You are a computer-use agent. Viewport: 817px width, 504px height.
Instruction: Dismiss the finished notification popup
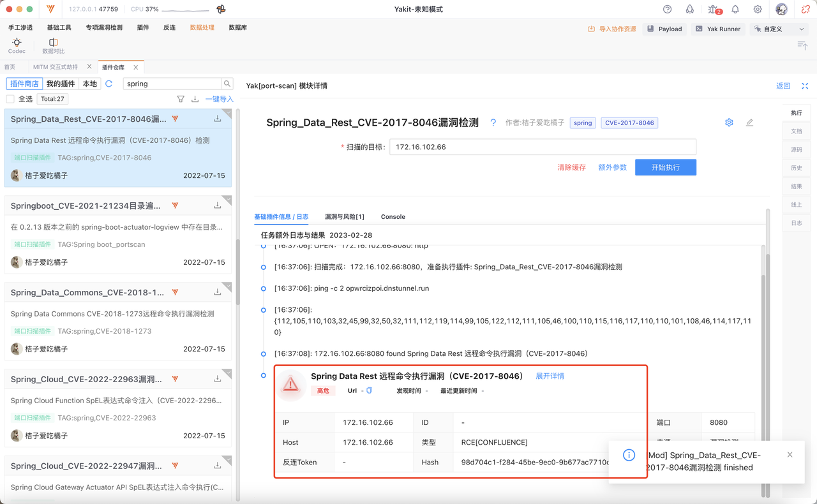coord(790,455)
